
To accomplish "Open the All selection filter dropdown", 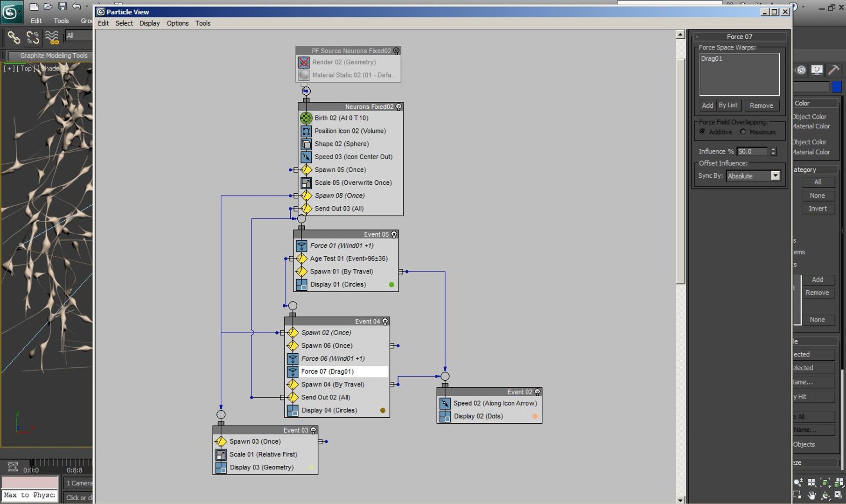I will [x=78, y=35].
